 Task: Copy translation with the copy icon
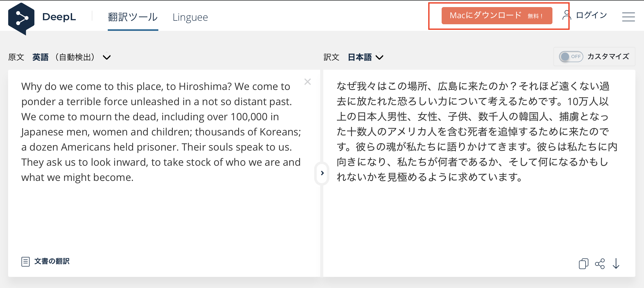[583, 264]
